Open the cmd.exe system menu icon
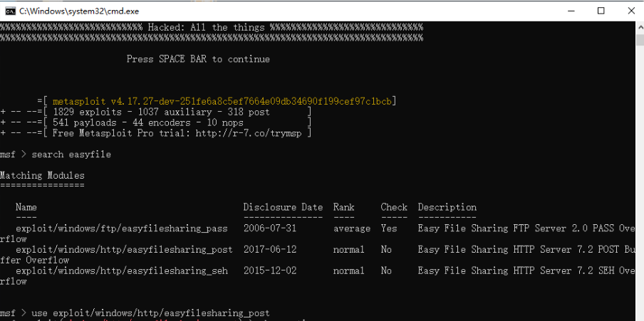The width and height of the screenshot is (644, 321). click(10, 11)
